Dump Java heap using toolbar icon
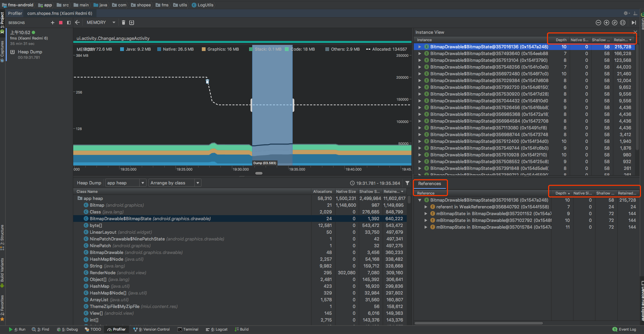Image resolution: width=644 pixels, height=334 pixels. pyautogui.click(x=132, y=23)
